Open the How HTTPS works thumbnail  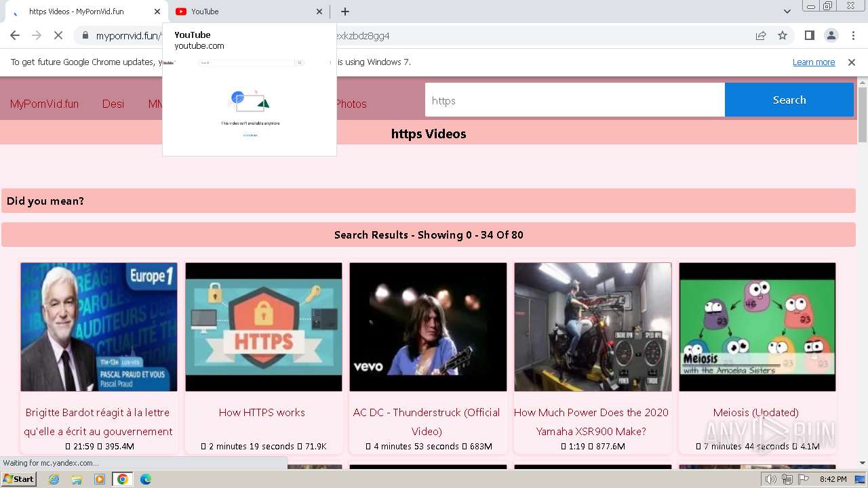coord(264,327)
